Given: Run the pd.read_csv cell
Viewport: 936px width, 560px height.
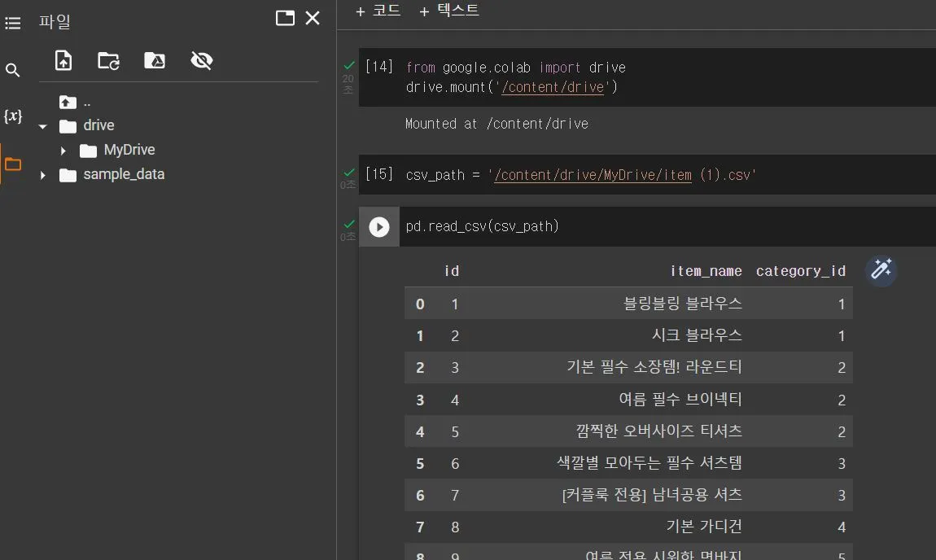Looking at the screenshot, I should pos(379,227).
